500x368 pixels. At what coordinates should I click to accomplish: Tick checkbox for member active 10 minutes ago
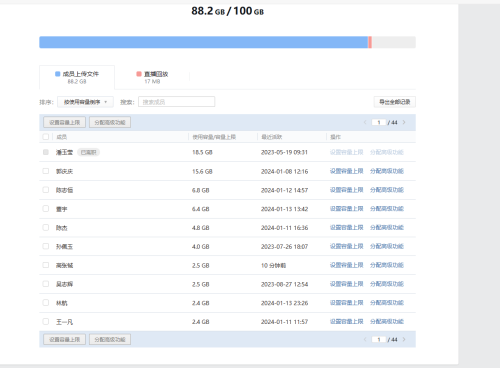click(x=46, y=265)
